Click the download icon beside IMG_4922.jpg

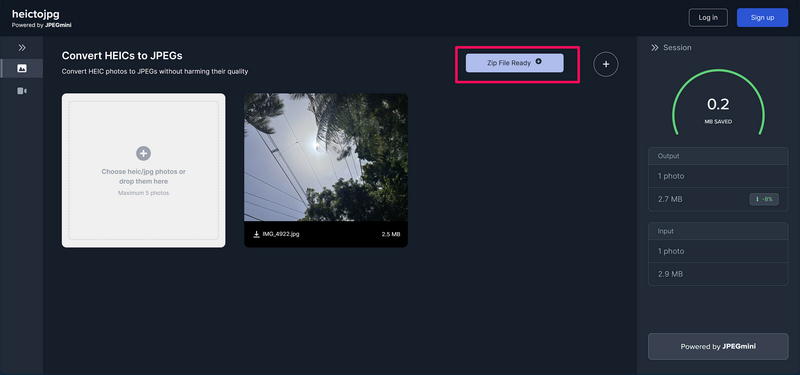click(257, 234)
